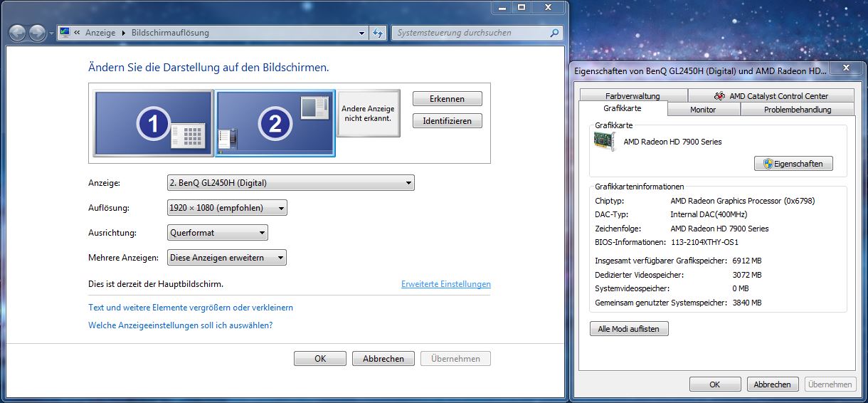868x403 pixels.
Task: Click the 6912 MB total memory value
Action: pos(747,261)
